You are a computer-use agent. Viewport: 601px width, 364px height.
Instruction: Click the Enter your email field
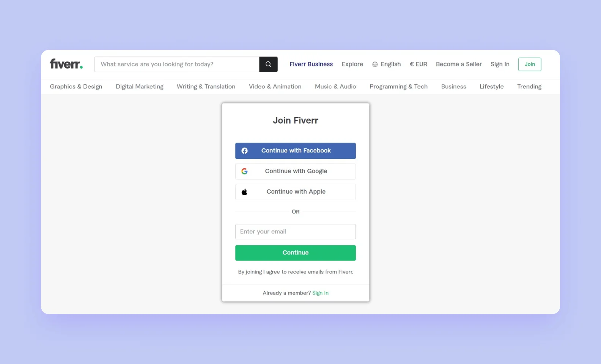point(296,232)
